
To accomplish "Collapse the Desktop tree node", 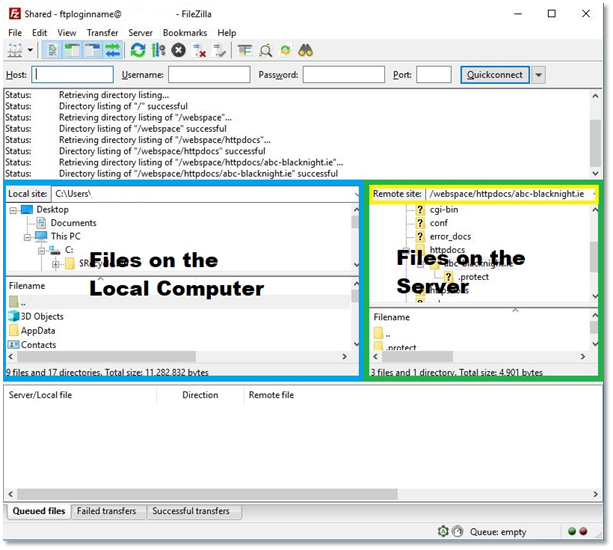I will [x=13, y=210].
